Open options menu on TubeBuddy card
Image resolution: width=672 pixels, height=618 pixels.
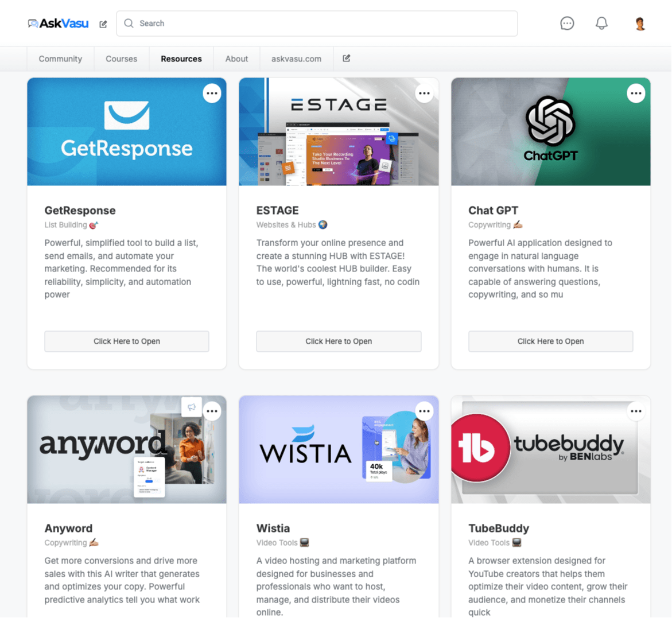click(636, 411)
